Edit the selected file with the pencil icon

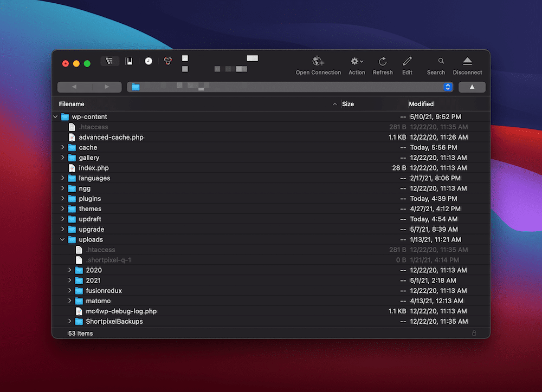point(407,61)
